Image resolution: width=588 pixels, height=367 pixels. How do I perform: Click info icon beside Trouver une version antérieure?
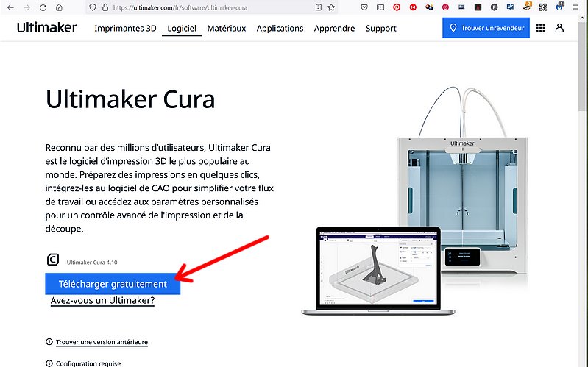[49, 341]
